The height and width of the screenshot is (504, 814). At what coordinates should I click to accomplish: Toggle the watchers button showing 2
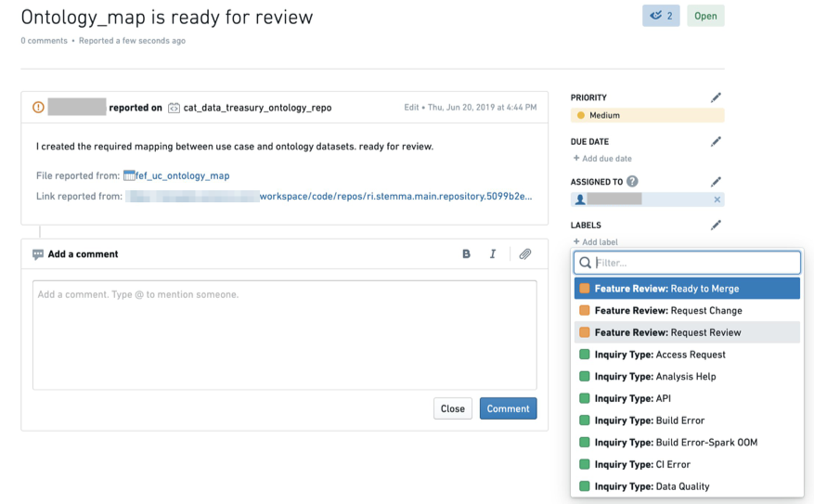pyautogui.click(x=661, y=16)
